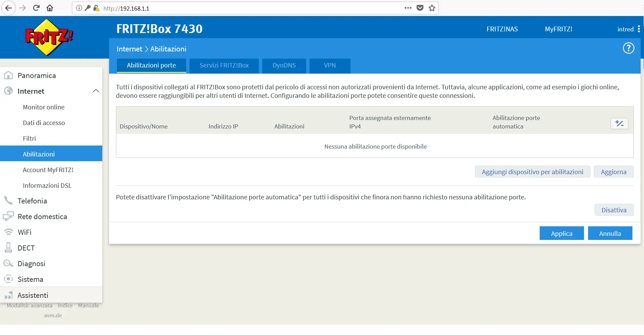Click Nessuna abilitazione porte disponibile message
The width and height of the screenshot is (644, 335).
375,146
